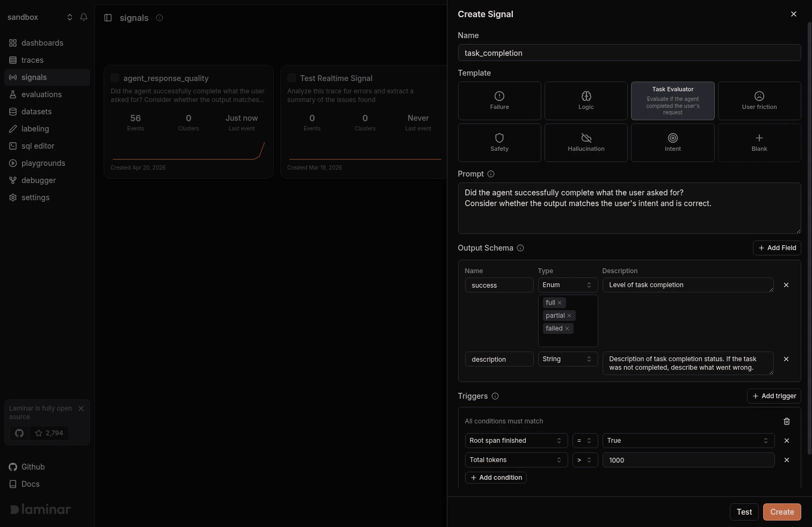812x527 pixels.
Task: Select the Test Realtime Signal checkbox
Action: tap(291, 77)
